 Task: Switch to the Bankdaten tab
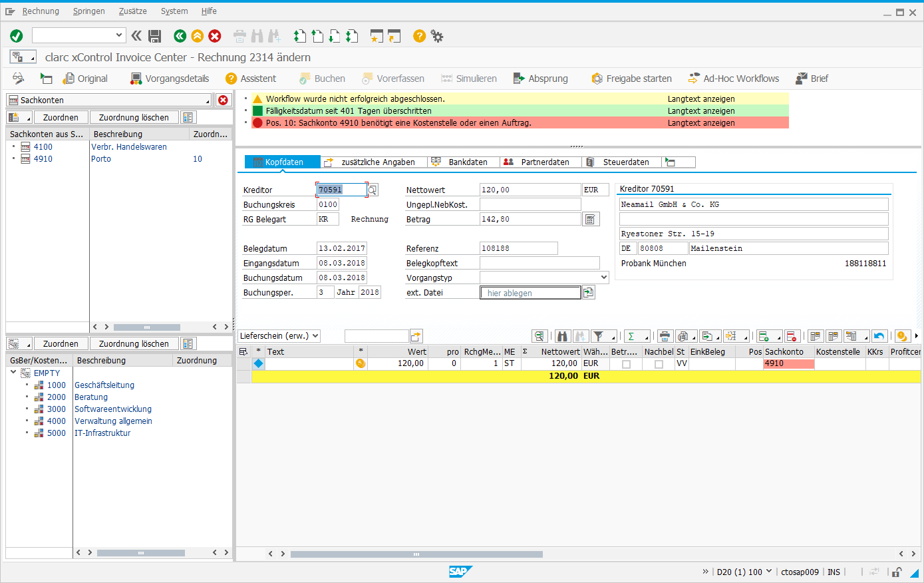(x=468, y=162)
